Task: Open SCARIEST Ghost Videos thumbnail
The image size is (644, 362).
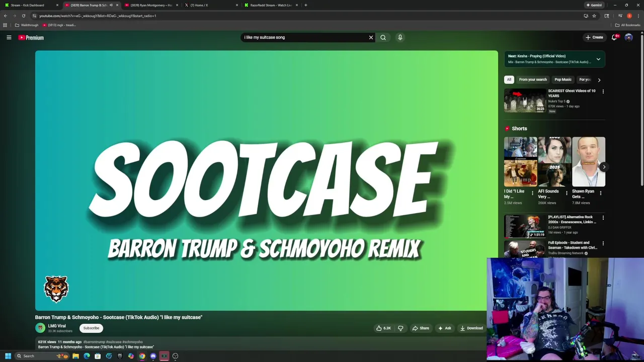Action: point(525,101)
